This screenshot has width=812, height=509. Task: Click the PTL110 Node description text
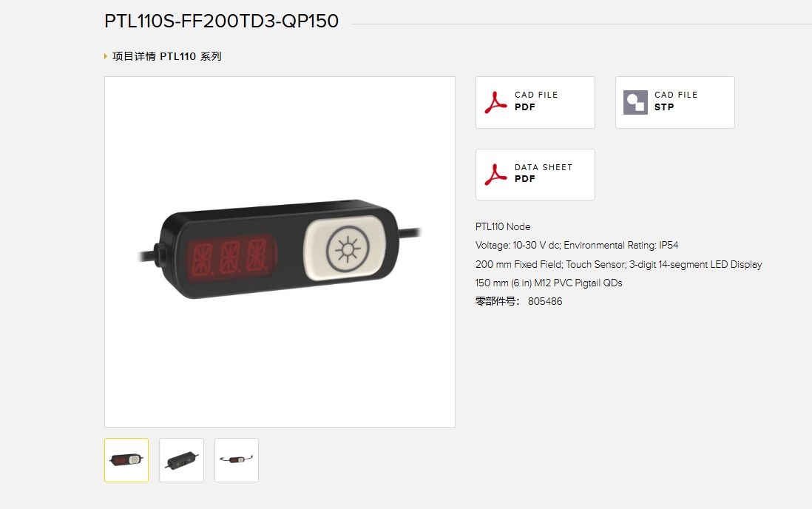(x=503, y=226)
